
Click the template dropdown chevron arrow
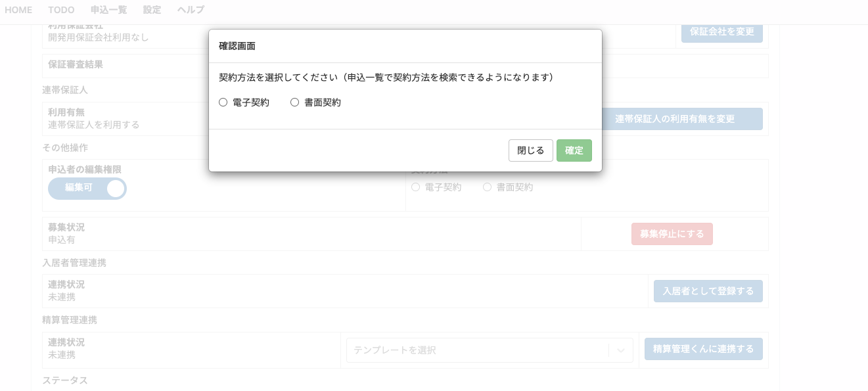point(621,350)
